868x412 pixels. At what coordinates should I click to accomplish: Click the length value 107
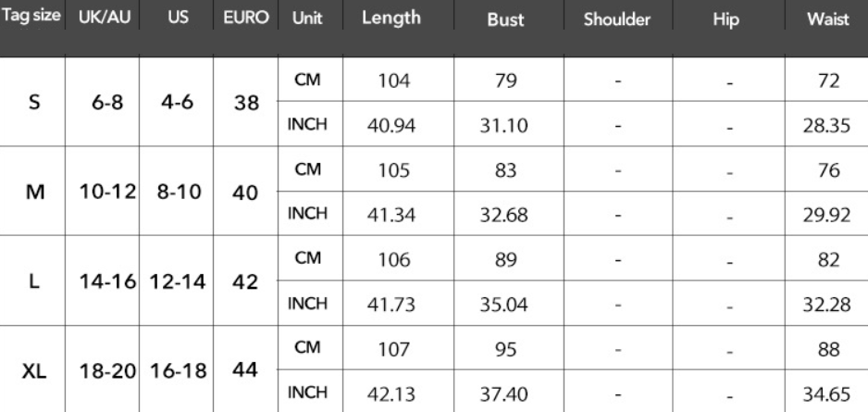[x=393, y=349]
